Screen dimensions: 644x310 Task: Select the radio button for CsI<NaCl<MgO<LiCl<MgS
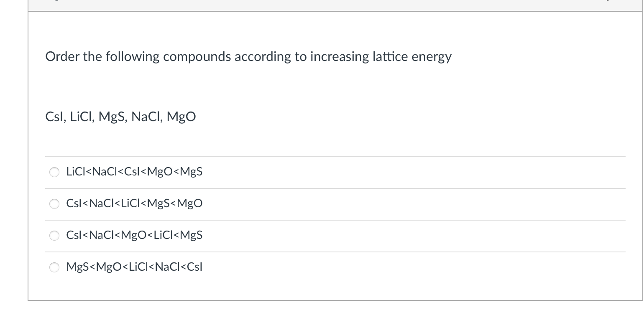pos(54,236)
